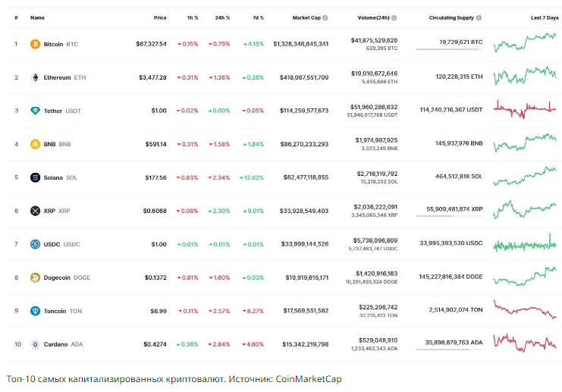The width and height of the screenshot is (562, 392).
Task: Open the Toncoin name link
Action: [x=55, y=311]
